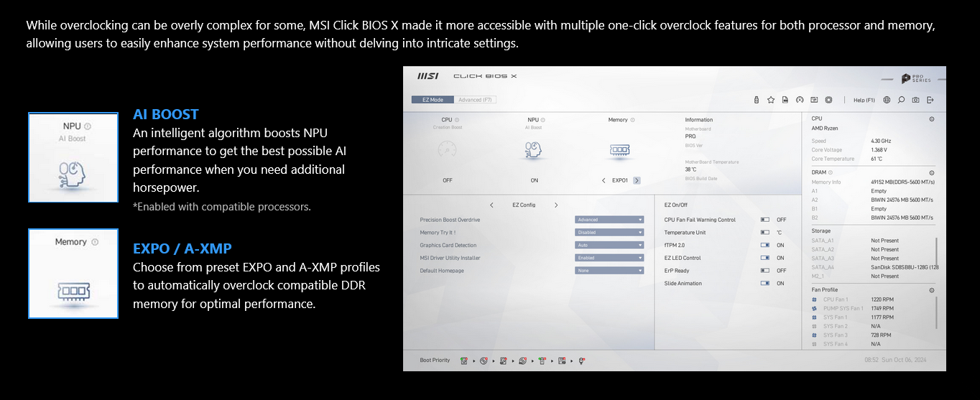The width and height of the screenshot is (980, 400).
Task: Open language globe icon
Action: point(887,100)
